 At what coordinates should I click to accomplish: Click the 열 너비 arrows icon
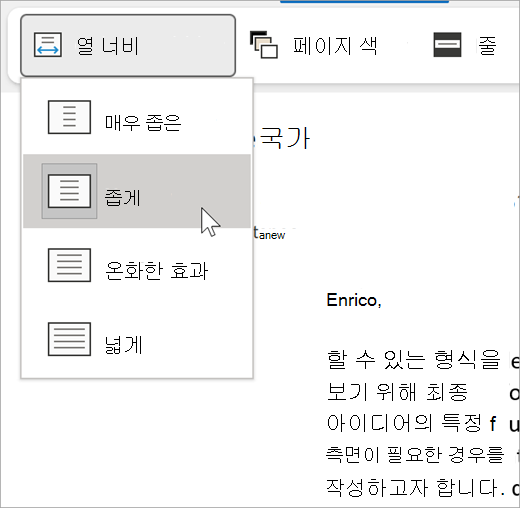coord(48,45)
